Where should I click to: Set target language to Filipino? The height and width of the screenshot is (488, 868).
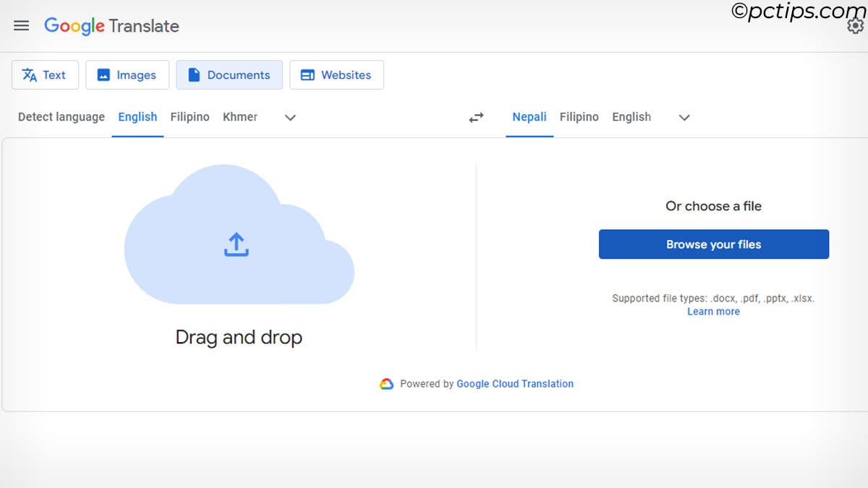pos(579,117)
